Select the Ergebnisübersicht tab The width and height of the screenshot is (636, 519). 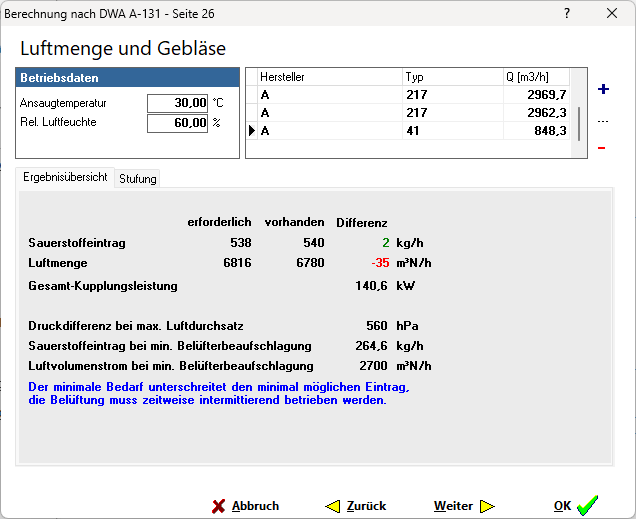65,177
